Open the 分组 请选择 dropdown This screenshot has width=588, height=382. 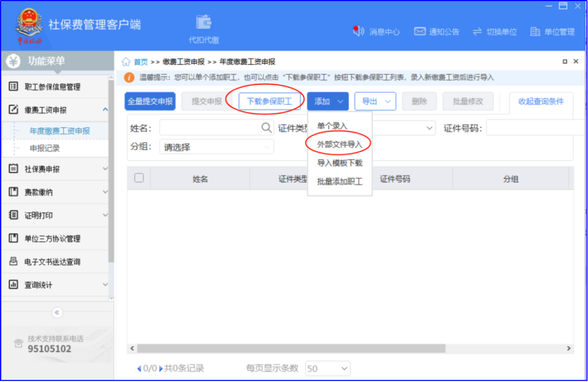pos(217,147)
